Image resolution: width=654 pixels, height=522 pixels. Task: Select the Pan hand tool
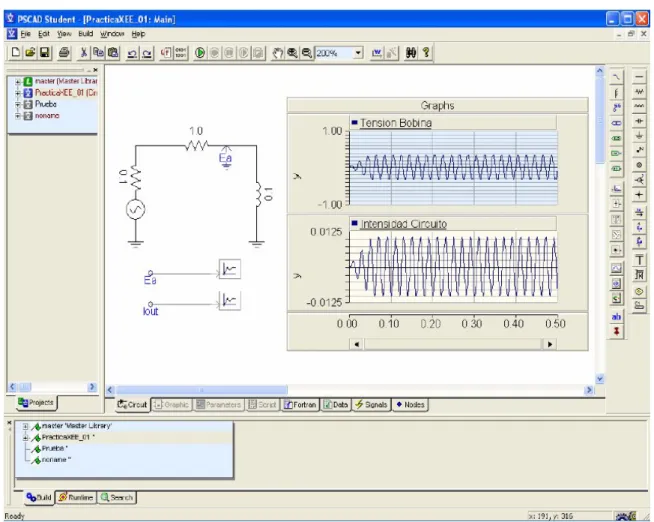tap(278, 53)
